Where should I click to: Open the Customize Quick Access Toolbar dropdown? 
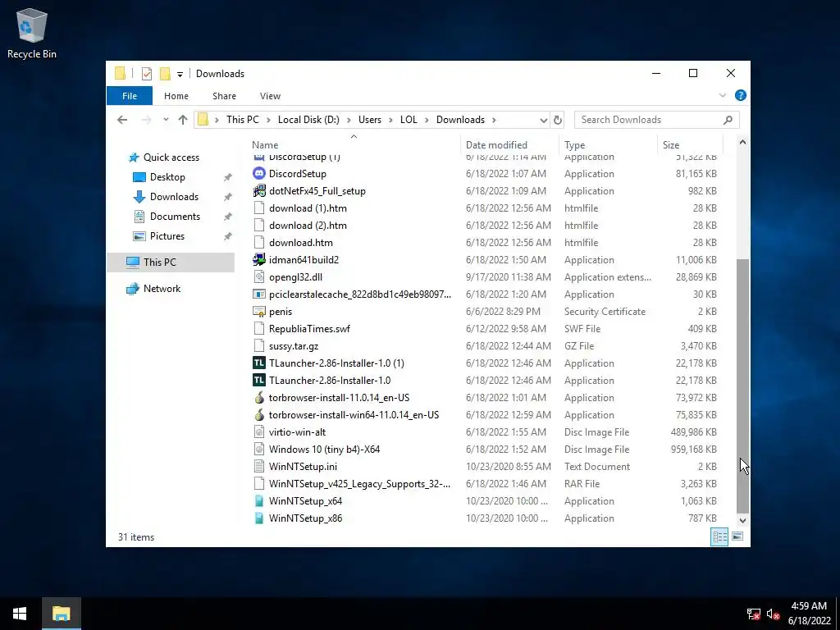point(180,74)
